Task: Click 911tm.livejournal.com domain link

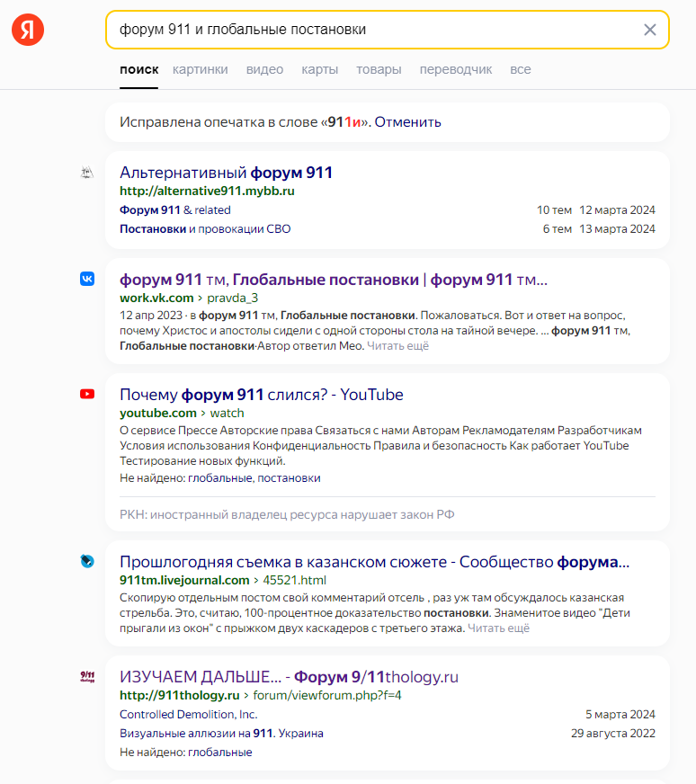Action: coord(184,580)
